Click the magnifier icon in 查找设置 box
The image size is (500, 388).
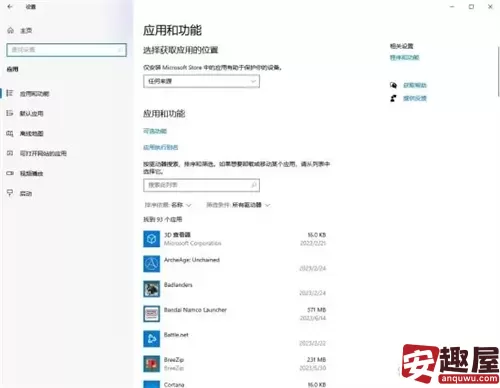pyautogui.click(x=119, y=50)
